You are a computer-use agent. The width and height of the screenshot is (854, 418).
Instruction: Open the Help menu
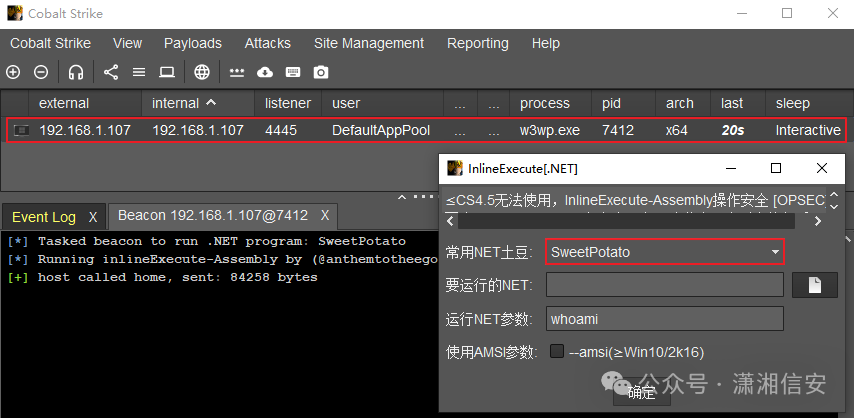coord(546,43)
